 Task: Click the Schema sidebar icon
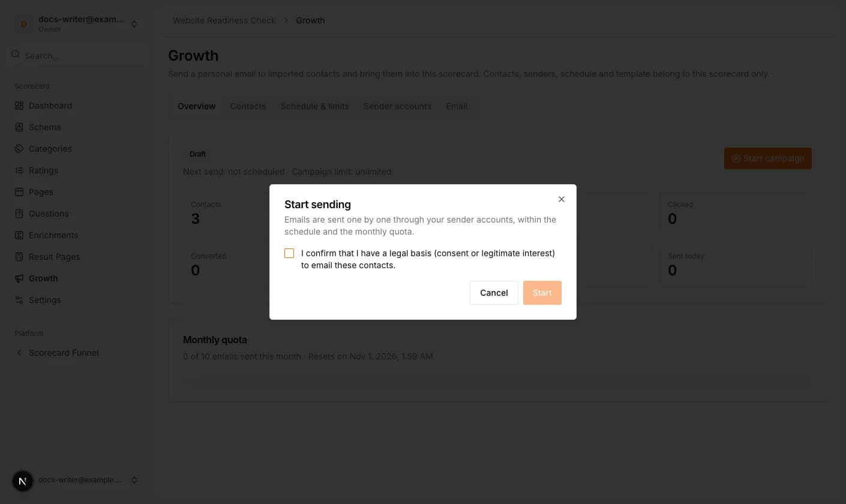coord(19,127)
